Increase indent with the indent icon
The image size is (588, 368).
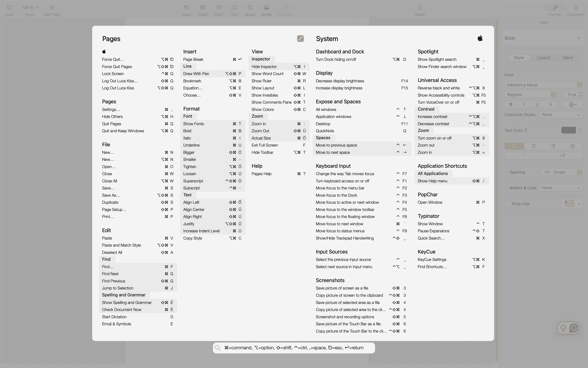563,156
